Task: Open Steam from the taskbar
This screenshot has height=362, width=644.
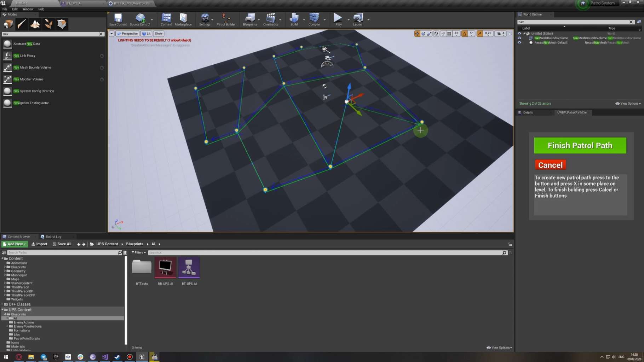Action: [117, 357]
